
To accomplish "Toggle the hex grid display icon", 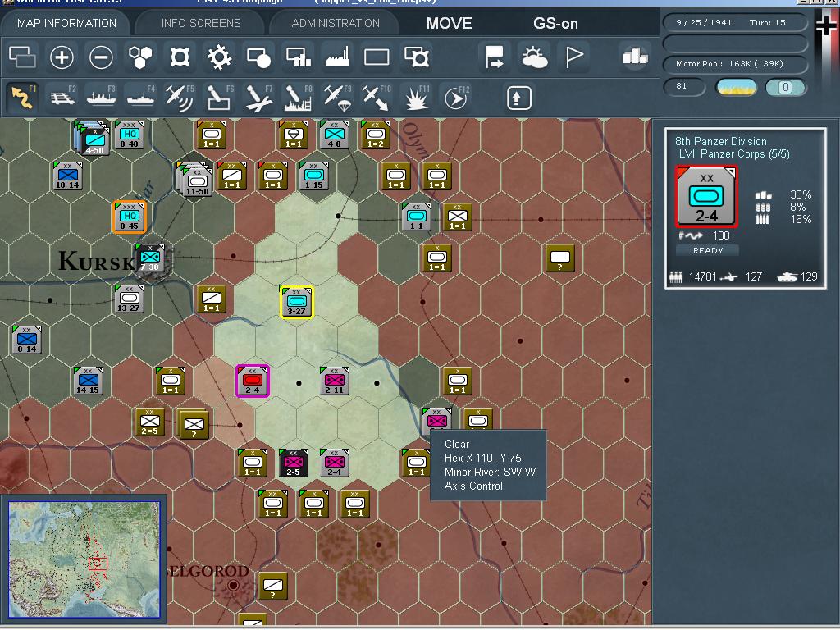I will click(x=140, y=57).
